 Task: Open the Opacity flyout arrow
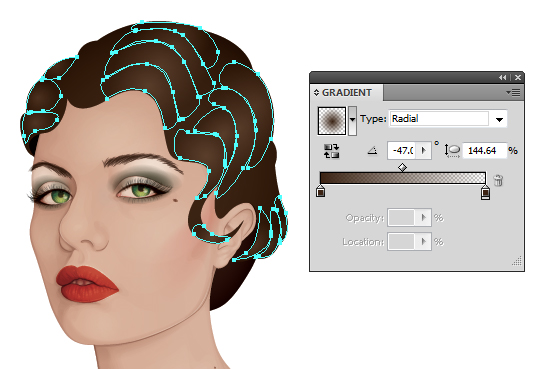point(424,218)
